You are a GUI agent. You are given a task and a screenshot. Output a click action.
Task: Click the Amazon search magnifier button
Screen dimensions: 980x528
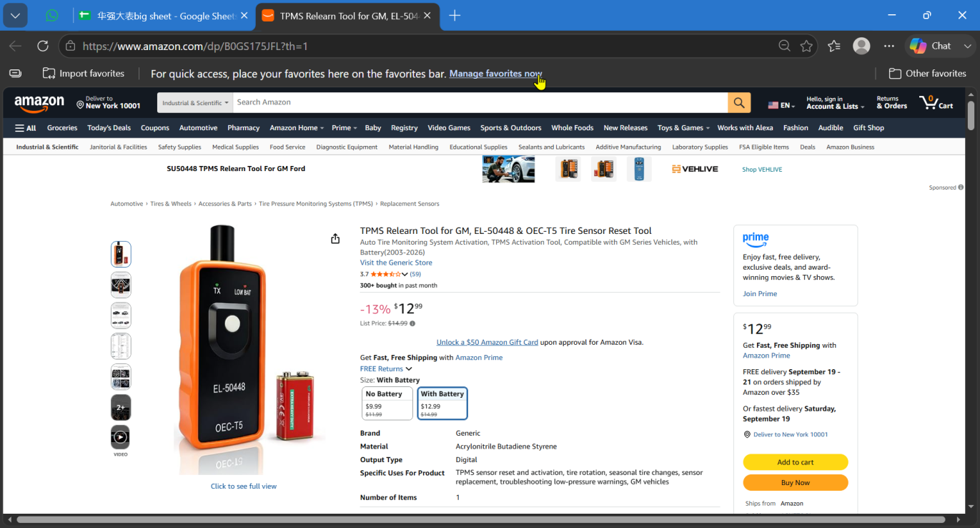pos(739,102)
